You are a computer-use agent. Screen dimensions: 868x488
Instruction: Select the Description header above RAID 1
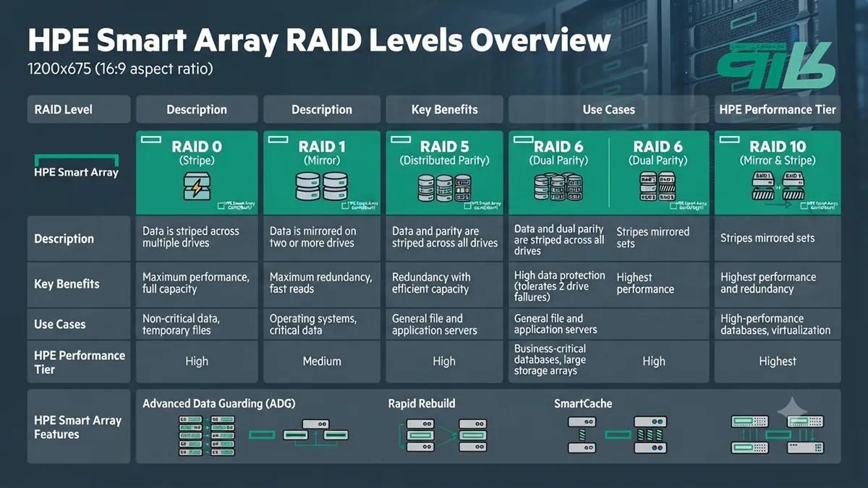[x=322, y=110]
